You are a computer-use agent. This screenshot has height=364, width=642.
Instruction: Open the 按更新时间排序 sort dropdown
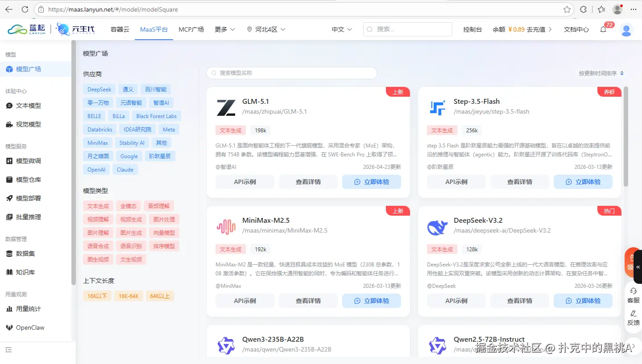coord(601,73)
